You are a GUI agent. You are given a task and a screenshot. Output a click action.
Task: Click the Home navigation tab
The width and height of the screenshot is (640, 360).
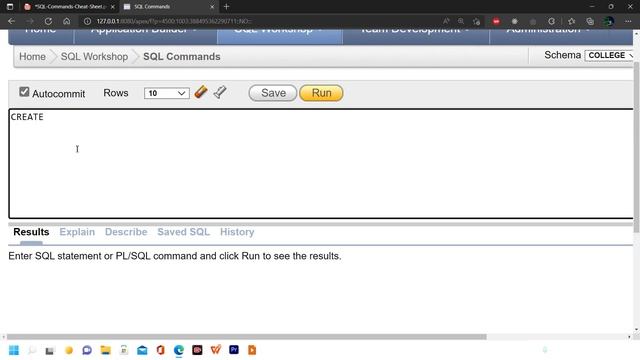pos(41,36)
